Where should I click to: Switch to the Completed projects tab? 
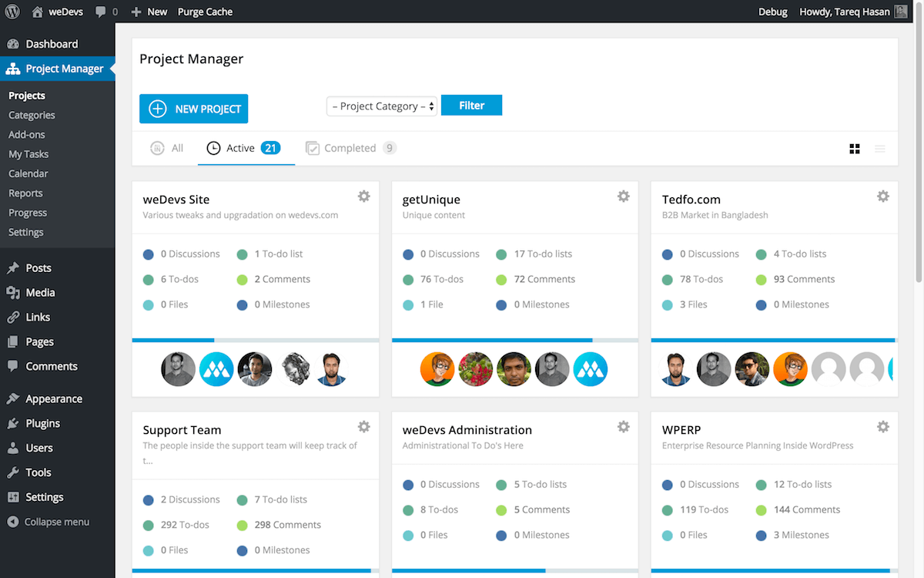pos(350,147)
